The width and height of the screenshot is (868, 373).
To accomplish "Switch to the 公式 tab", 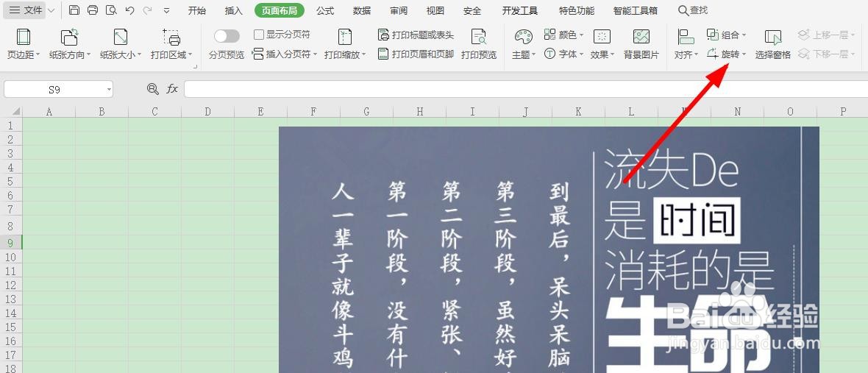I will pos(325,10).
